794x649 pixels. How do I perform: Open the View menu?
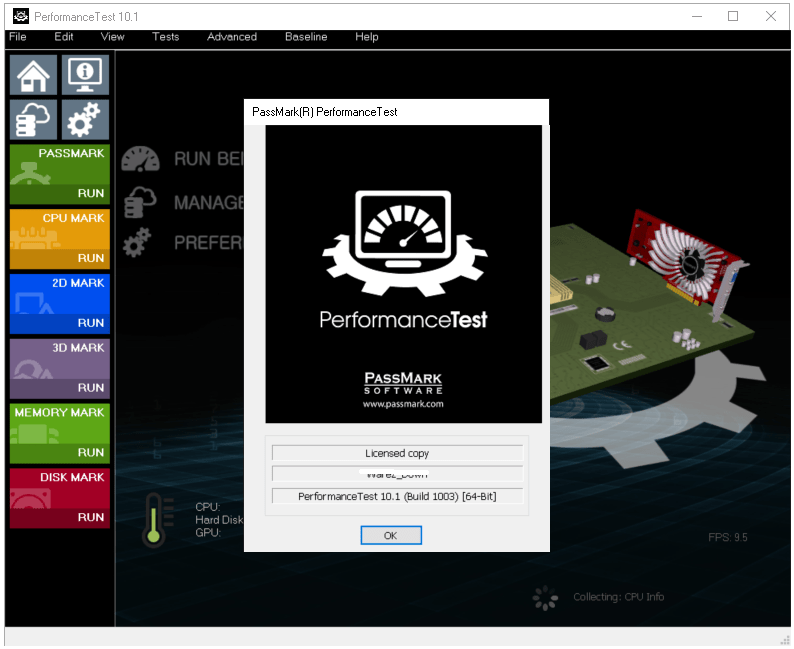(112, 37)
